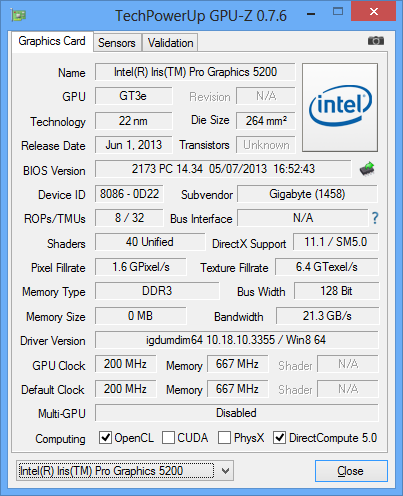This screenshot has width=403, height=496.
Task: Click the Transistors field showing Unknown
Action: 266,145
